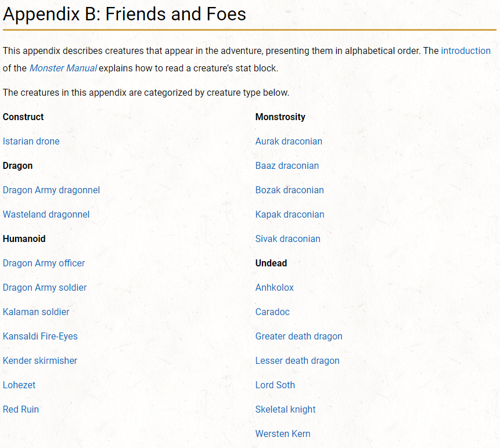Viewport: 500px width, 448px height.
Task: Click Kalaman soldier link
Action: pos(36,312)
